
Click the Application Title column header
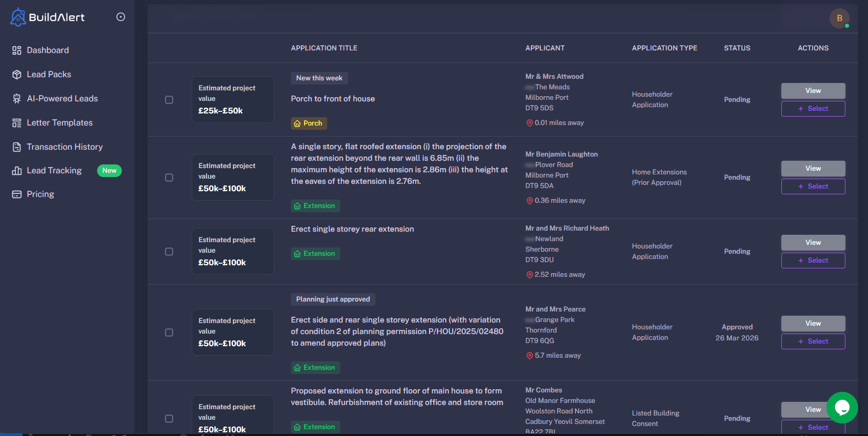[324, 48]
